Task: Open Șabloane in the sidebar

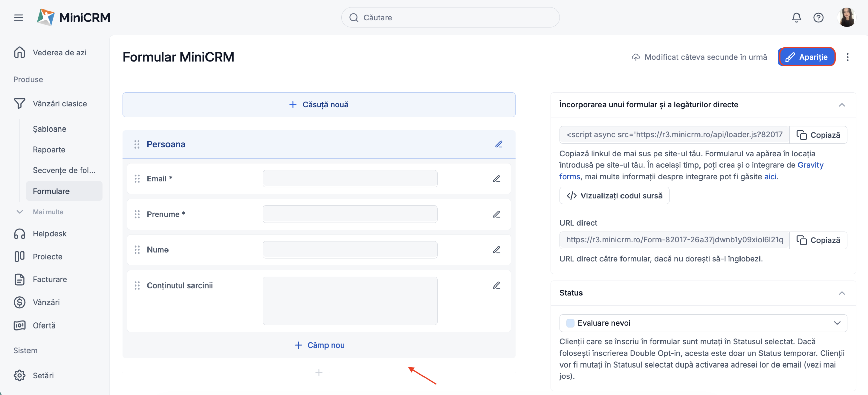Action: click(x=50, y=129)
